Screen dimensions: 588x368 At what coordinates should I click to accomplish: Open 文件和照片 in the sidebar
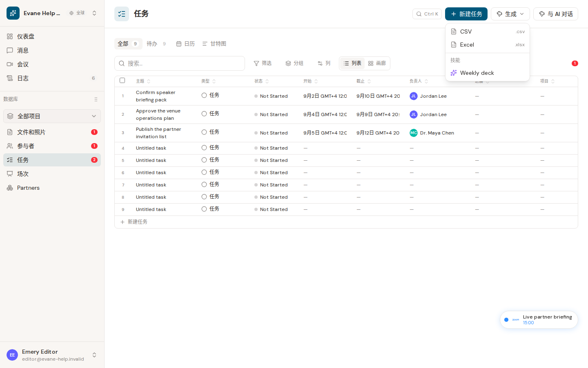52,132
